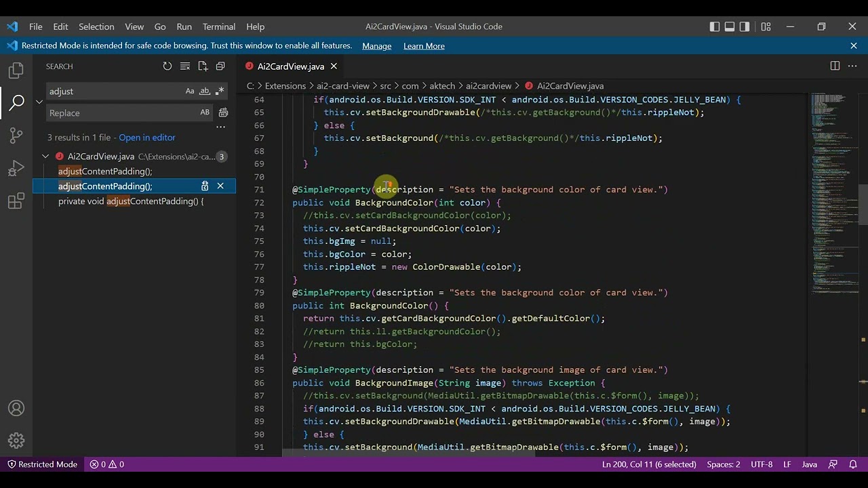Toggle Match Case in the search box

[190, 91]
